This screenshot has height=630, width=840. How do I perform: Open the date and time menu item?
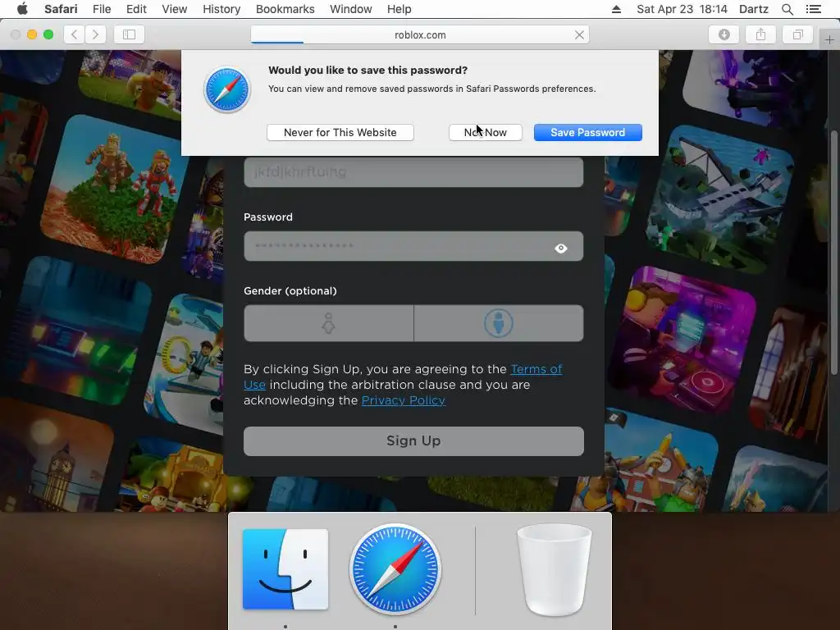(x=682, y=9)
